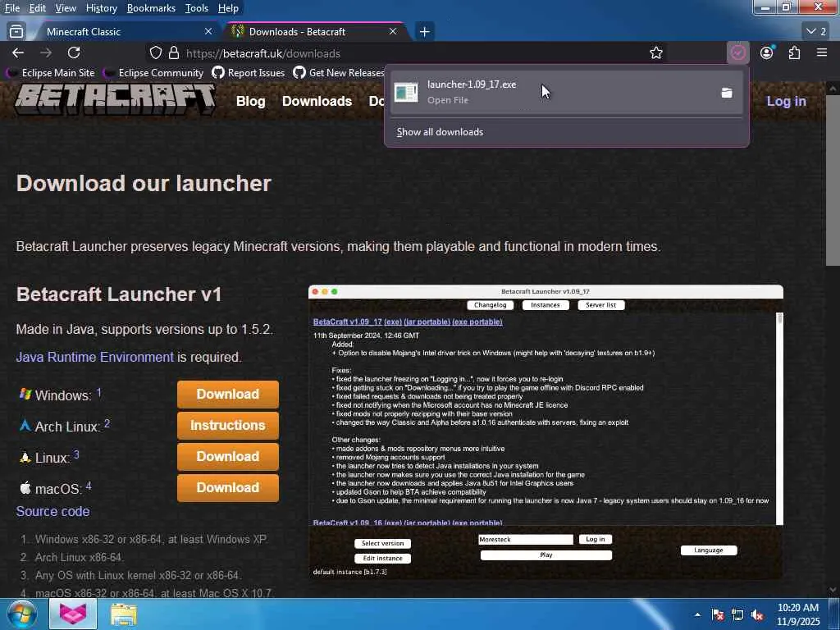Open File Explorer from the taskbar
Viewport: 840px width, 630px height.
124,614
